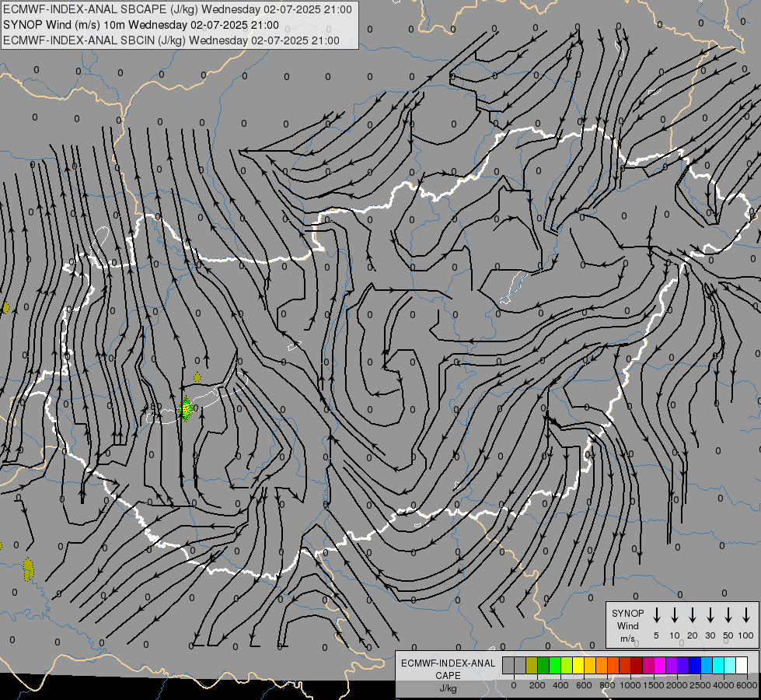Click the 200 value on CAPE scale

(x=537, y=685)
